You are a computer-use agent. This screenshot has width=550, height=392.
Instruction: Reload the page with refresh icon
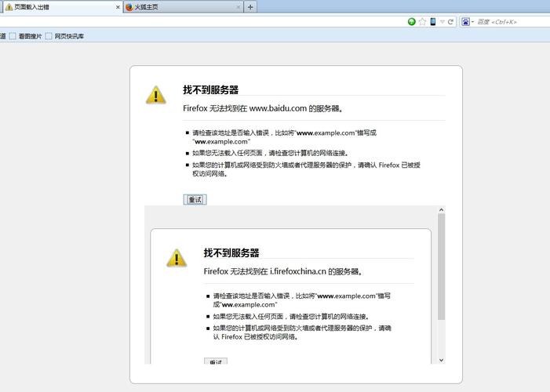point(450,22)
